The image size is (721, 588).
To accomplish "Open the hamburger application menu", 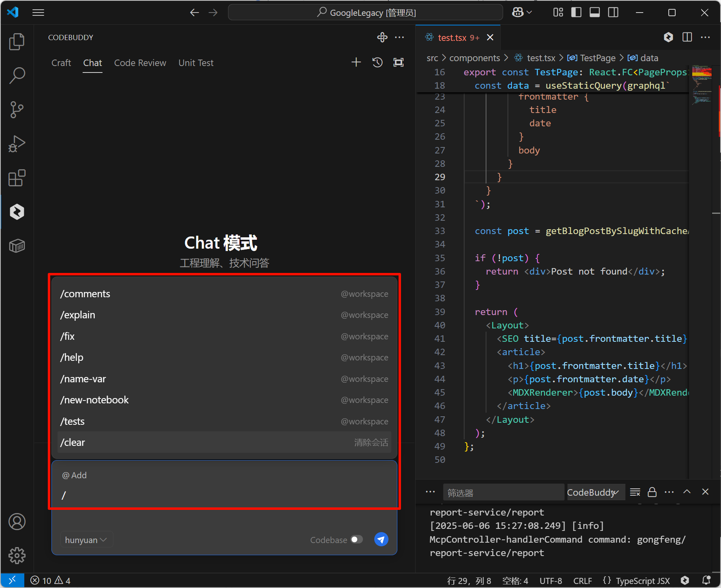I will pos(38,13).
